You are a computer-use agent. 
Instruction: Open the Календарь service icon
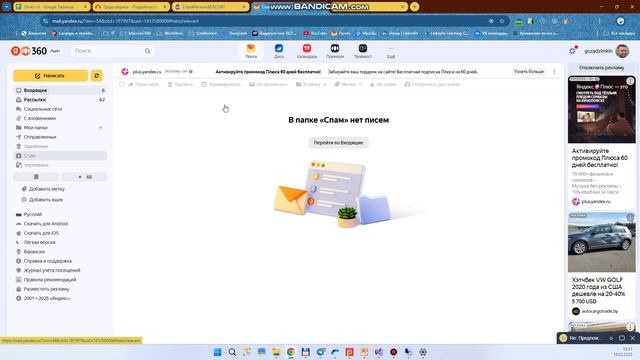307,51
